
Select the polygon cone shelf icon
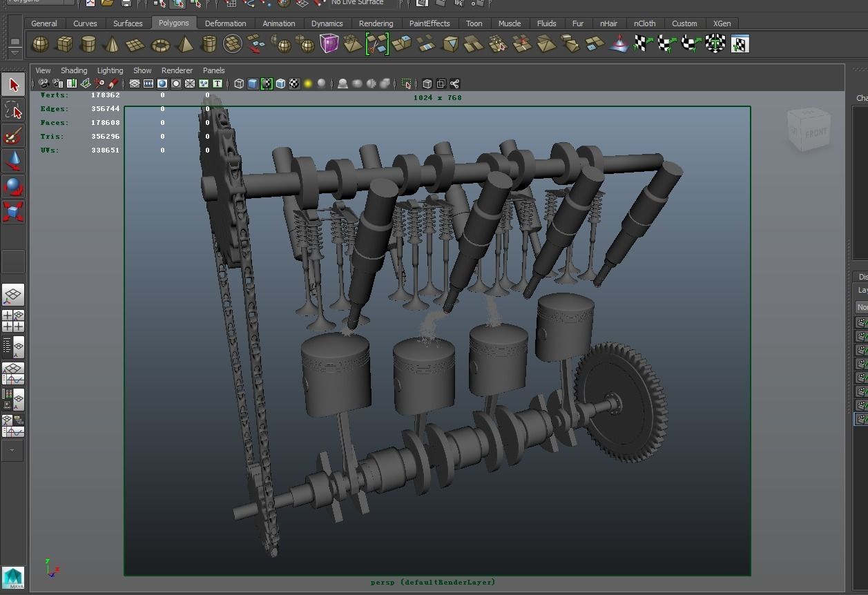(112, 43)
